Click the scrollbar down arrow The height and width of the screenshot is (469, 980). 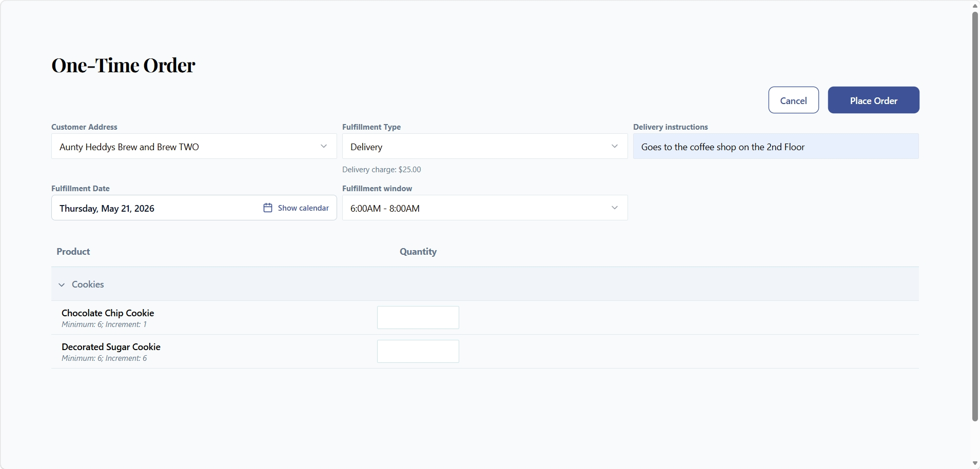pyautogui.click(x=975, y=463)
